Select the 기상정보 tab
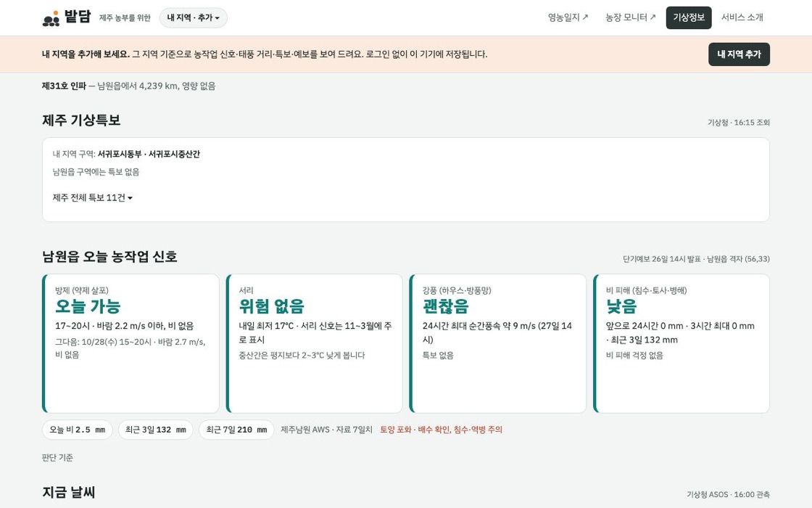The image size is (812, 508). (x=689, y=17)
